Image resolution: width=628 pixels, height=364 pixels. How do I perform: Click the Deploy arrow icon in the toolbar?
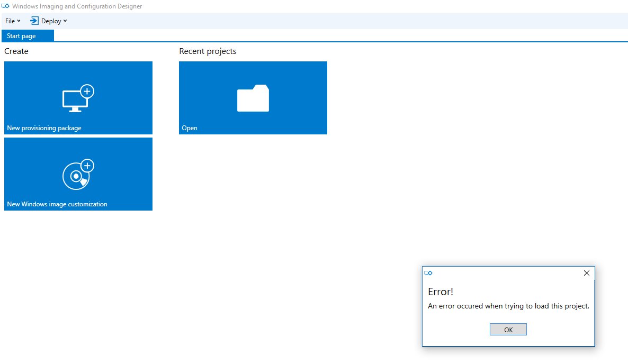(x=34, y=21)
